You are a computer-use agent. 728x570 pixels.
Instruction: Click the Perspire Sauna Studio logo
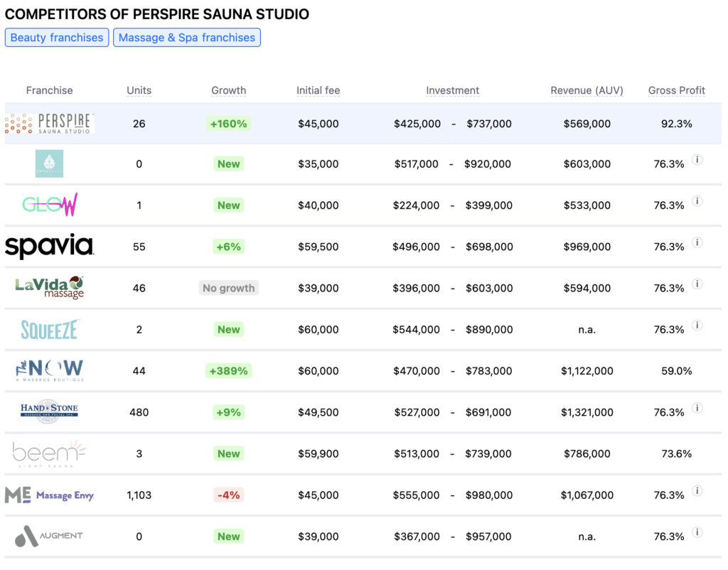click(49, 124)
